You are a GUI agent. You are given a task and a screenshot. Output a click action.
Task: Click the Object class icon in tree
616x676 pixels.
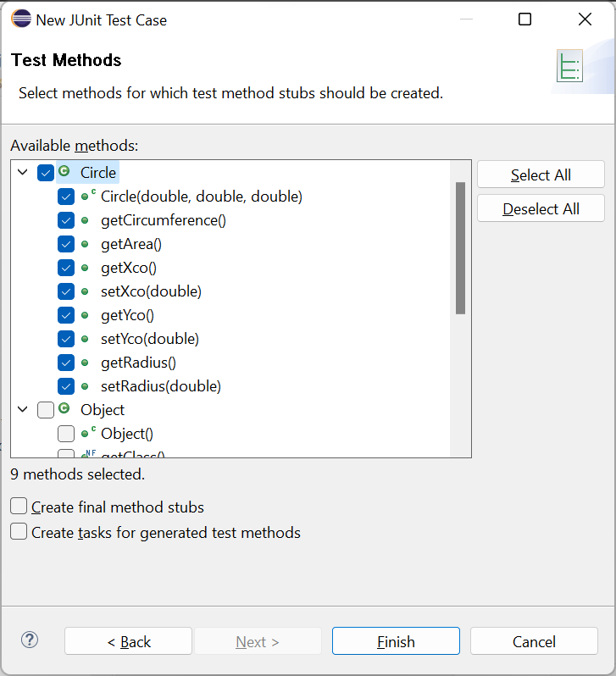pos(64,409)
